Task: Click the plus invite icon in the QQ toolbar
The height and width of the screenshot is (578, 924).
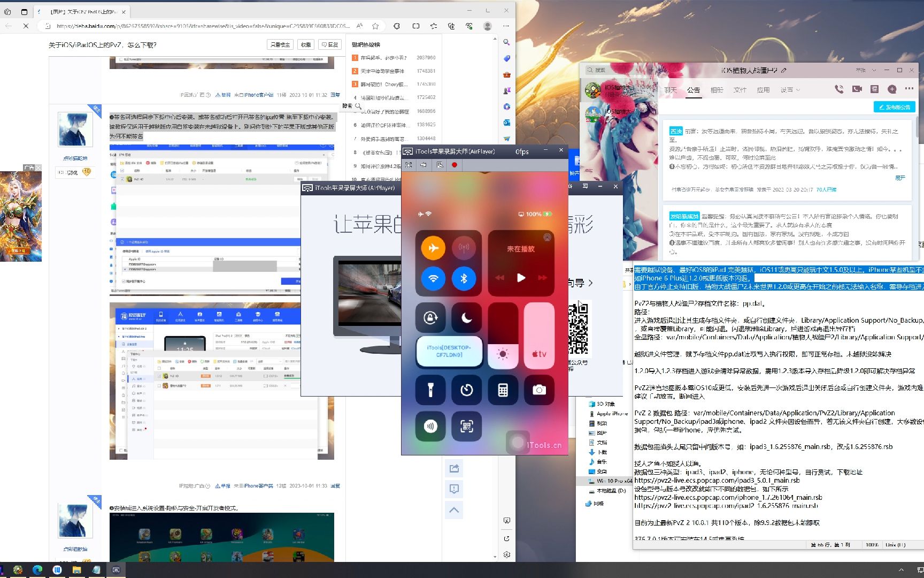Action: [892, 89]
